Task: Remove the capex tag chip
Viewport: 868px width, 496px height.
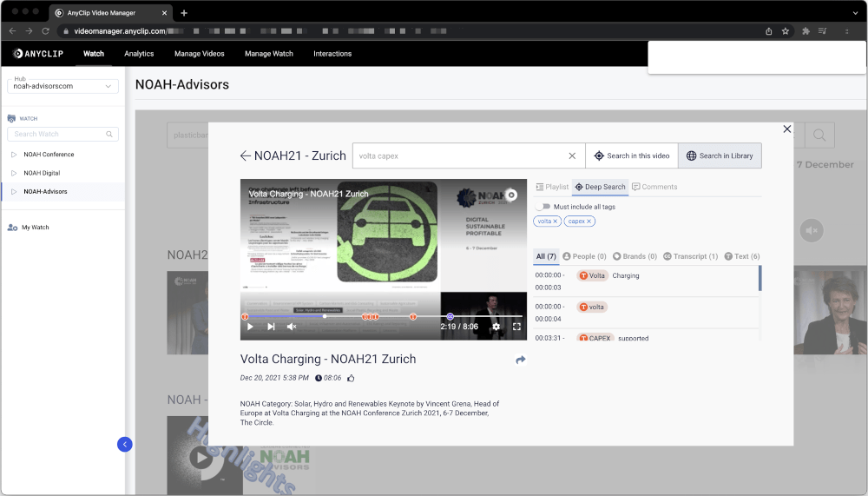Action: pos(589,222)
